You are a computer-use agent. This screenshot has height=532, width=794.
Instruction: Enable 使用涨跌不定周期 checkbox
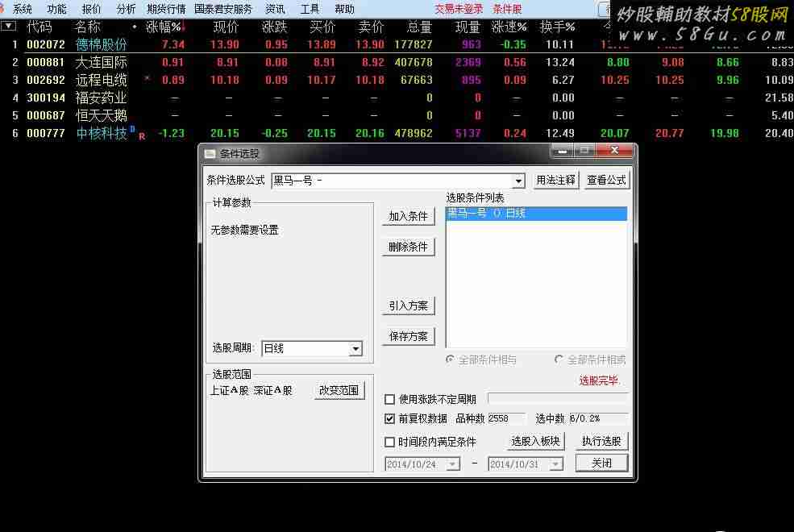click(389, 399)
